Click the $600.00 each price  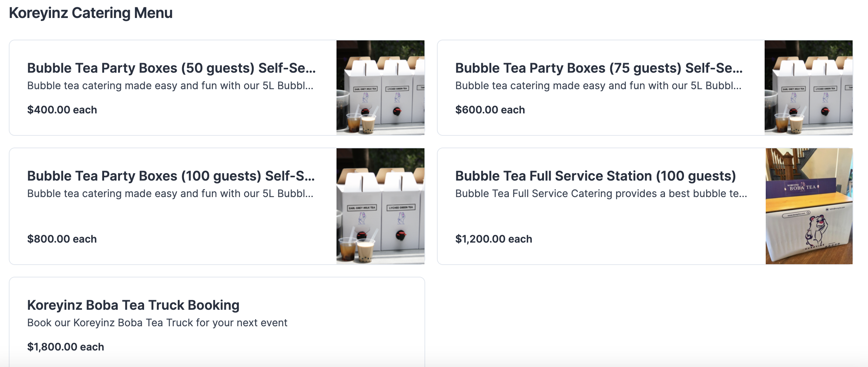coord(490,110)
